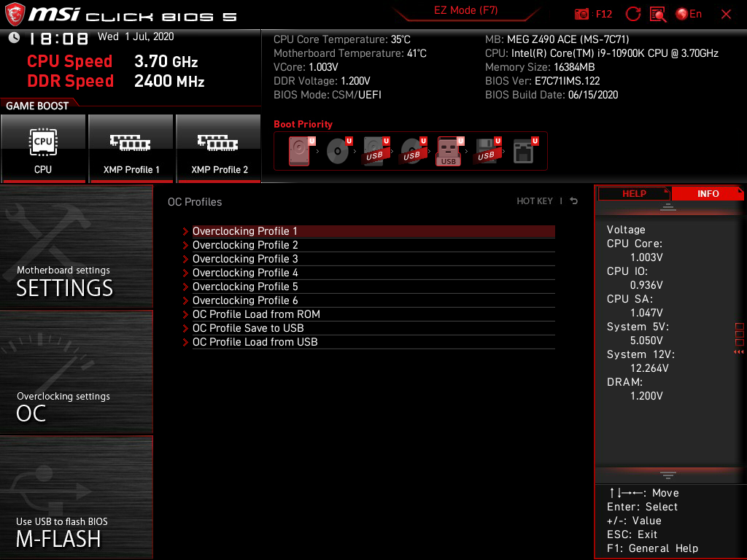Expand the help panel chevron below HELP tab
The height and width of the screenshot is (560, 747).
[670, 206]
